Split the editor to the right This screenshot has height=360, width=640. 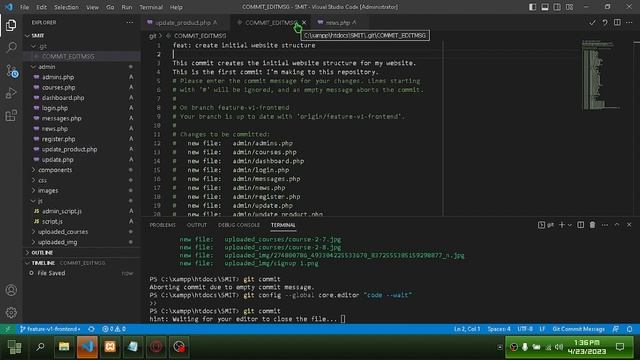[617, 22]
